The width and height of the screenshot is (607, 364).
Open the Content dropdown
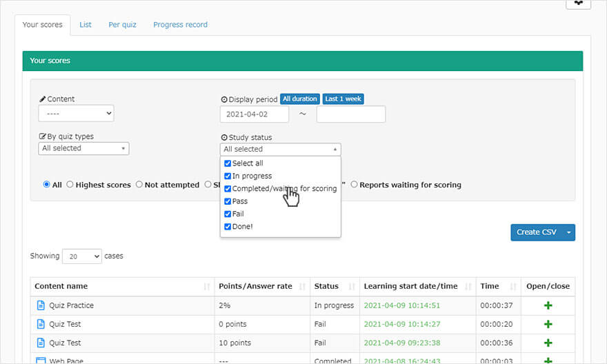point(76,113)
